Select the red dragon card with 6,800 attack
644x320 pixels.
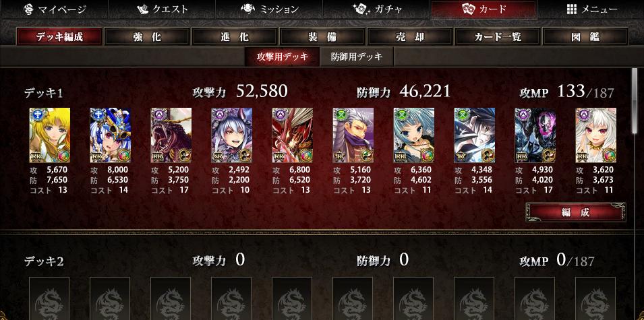293,135
